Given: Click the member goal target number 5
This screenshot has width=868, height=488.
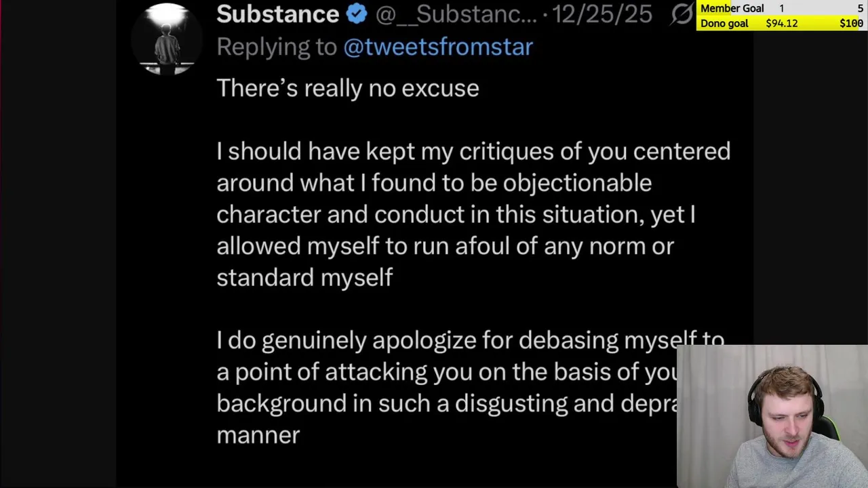Looking at the screenshot, I should coord(860,8).
